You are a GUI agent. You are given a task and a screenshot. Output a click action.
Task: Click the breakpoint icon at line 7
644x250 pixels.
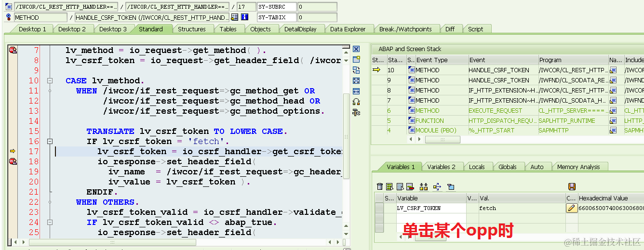tap(13, 50)
